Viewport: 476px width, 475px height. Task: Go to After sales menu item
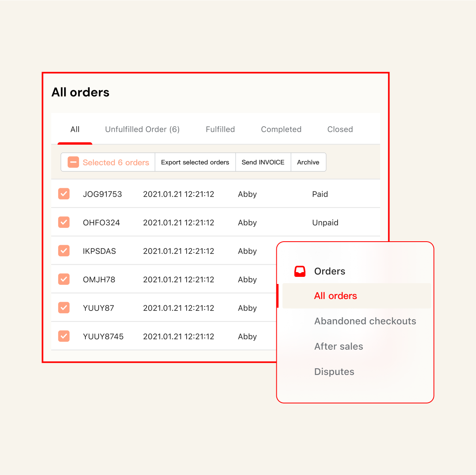pyautogui.click(x=338, y=346)
